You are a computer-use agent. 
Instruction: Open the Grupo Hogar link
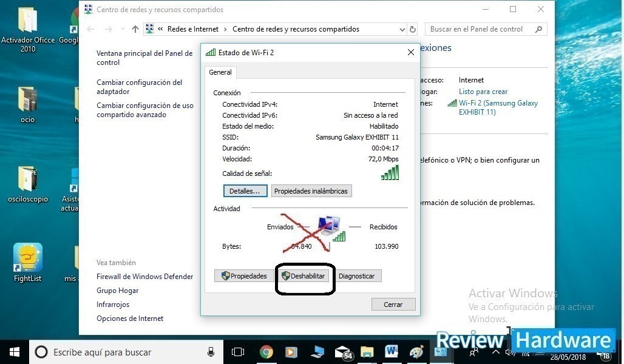117,291
